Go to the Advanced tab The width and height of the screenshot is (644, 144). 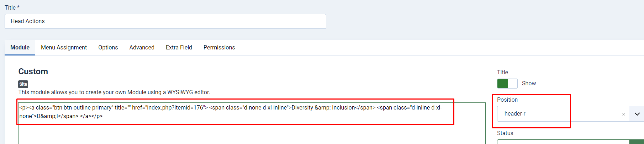pos(142,48)
